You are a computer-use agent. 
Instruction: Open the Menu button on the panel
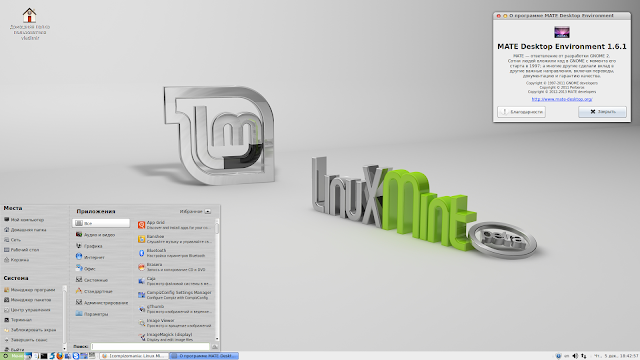12,356
